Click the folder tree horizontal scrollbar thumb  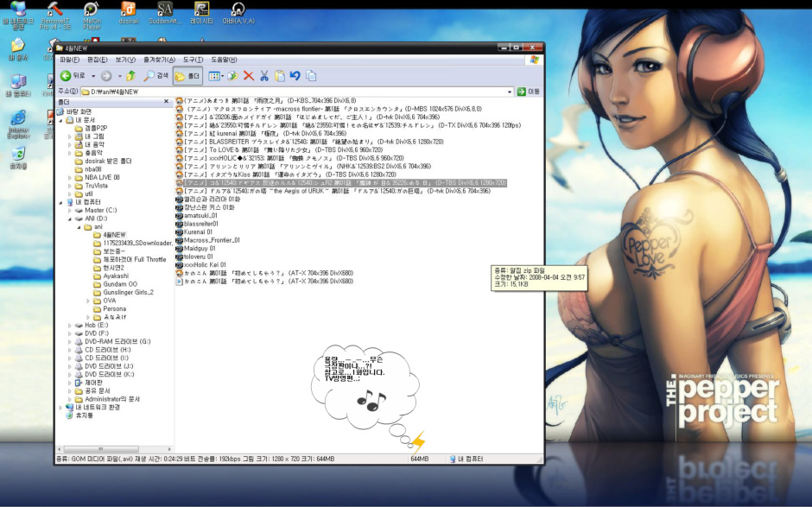tap(101, 449)
